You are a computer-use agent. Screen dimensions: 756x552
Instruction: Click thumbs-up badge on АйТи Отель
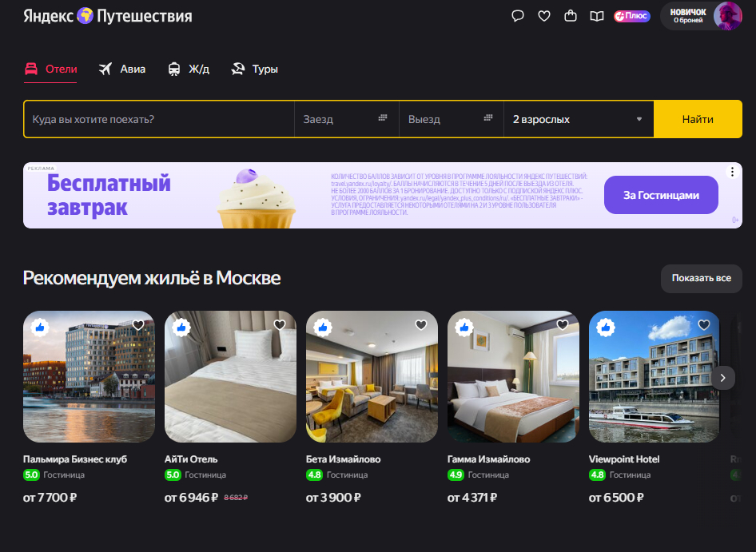click(x=181, y=328)
